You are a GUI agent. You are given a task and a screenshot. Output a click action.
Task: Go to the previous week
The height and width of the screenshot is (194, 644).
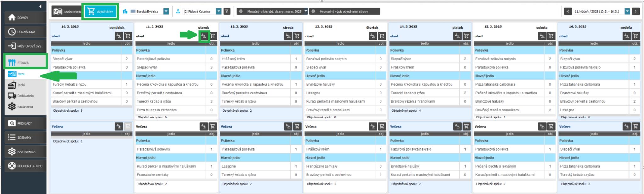point(568,11)
